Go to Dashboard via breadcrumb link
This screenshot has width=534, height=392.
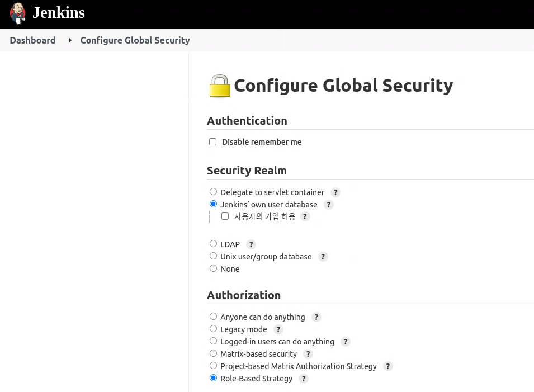click(32, 40)
